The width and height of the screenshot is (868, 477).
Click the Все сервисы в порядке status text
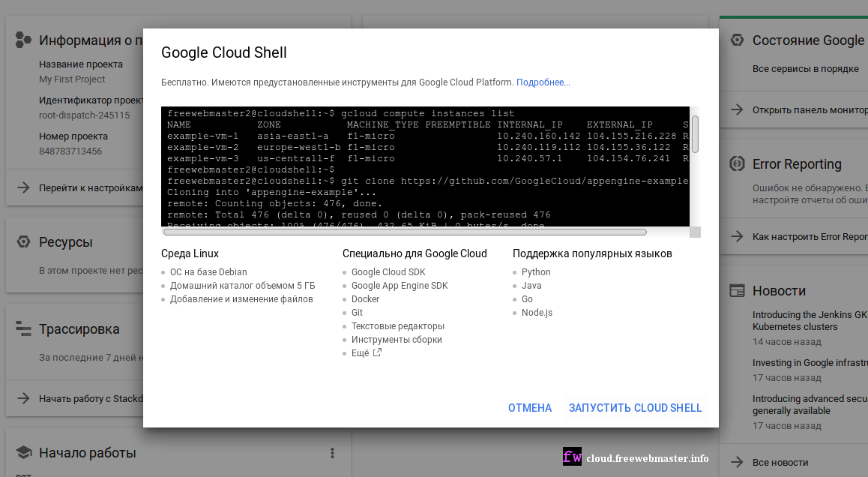tap(806, 69)
